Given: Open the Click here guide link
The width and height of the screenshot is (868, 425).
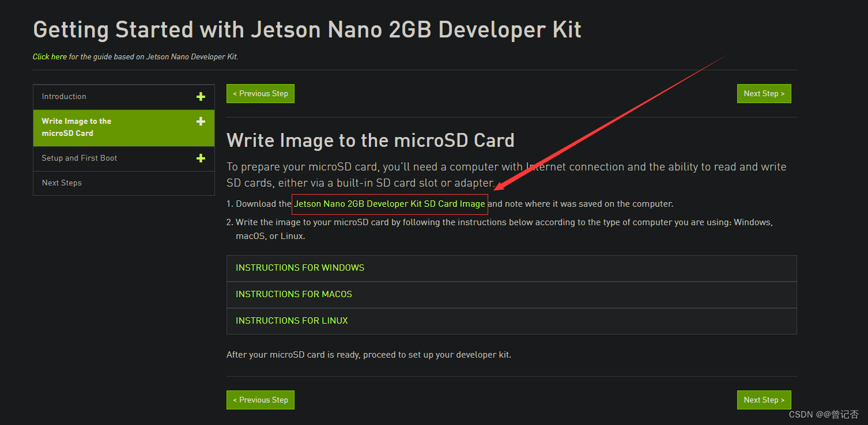Looking at the screenshot, I should 50,56.
